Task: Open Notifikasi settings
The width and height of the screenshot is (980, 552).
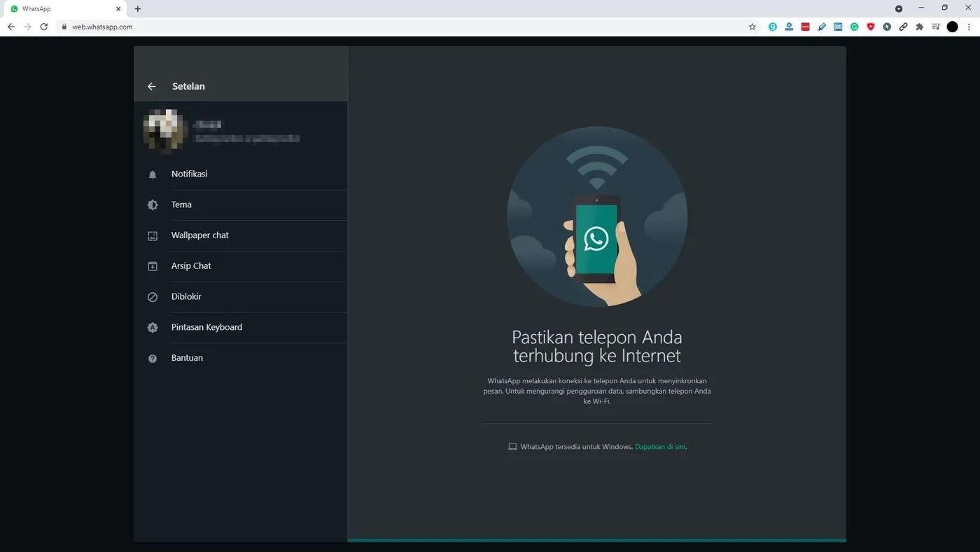Action: (241, 174)
